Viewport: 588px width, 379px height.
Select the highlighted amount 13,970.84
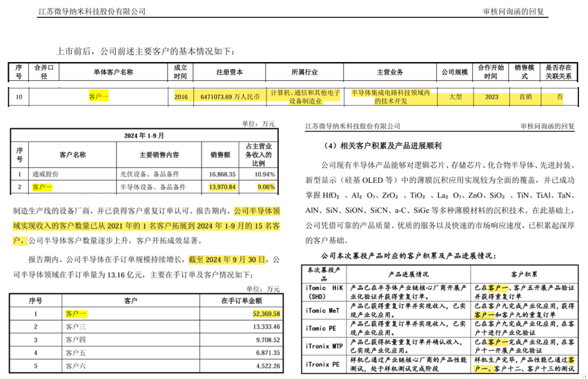[x=222, y=187]
